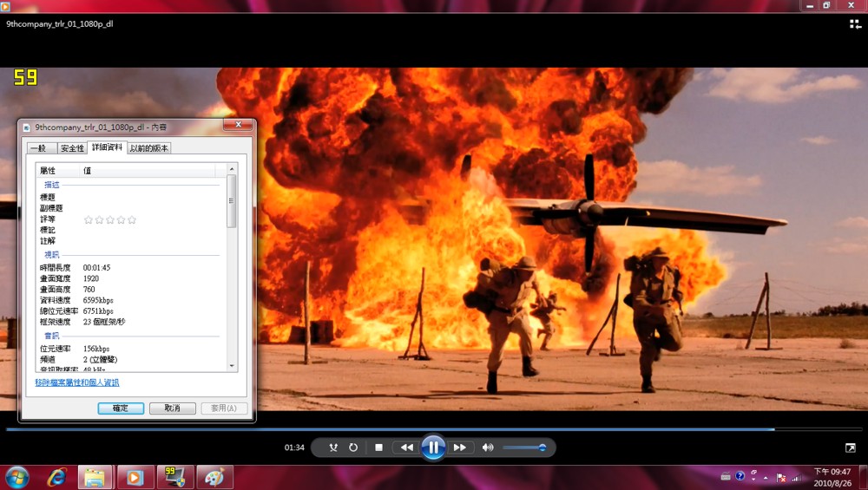Click the 156kbps audio bitrate value

point(96,349)
